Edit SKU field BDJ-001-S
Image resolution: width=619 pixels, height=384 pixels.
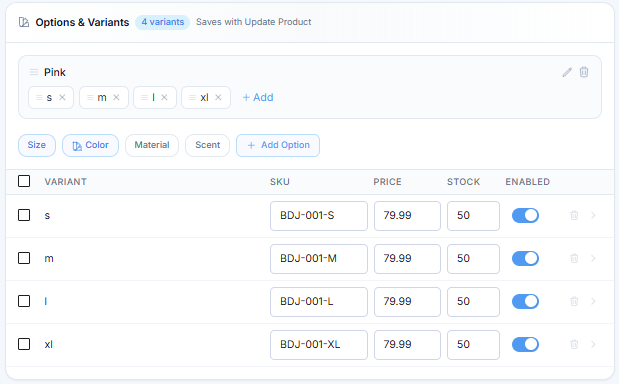[x=319, y=216]
